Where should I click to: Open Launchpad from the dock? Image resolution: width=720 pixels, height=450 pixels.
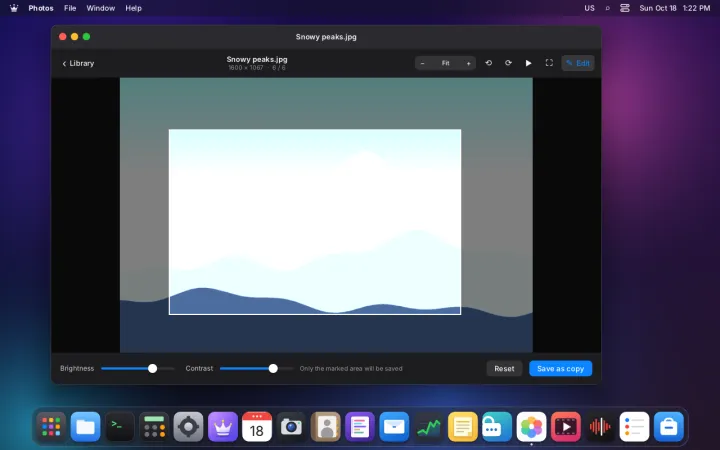51,427
